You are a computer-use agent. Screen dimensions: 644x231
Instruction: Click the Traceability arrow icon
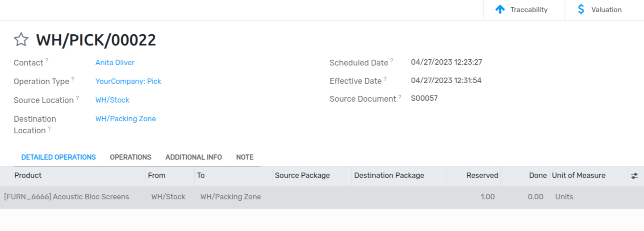tap(500, 9)
